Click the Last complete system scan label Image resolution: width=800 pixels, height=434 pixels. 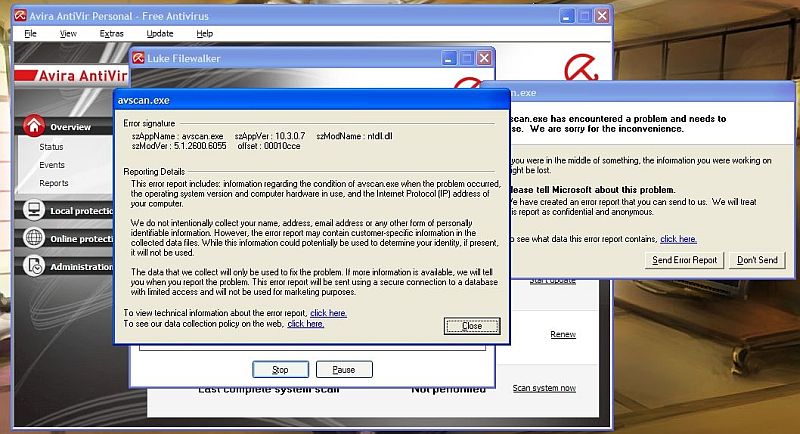(x=268, y=390)
